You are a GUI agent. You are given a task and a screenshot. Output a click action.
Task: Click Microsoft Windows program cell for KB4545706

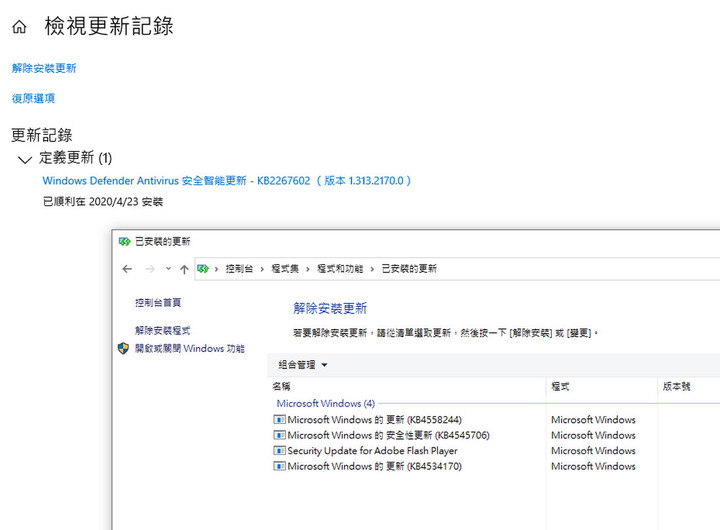[x=593, y=435]
